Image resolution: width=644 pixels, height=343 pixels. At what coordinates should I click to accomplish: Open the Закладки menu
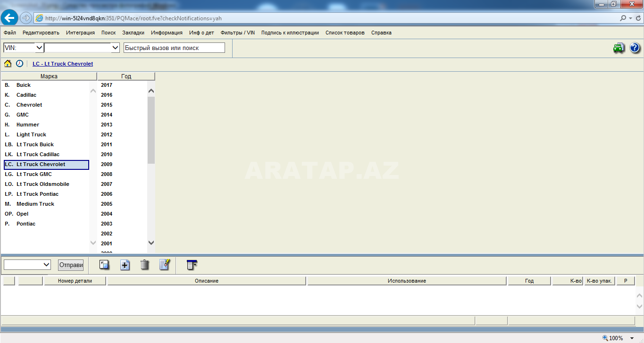pos(133,33)
